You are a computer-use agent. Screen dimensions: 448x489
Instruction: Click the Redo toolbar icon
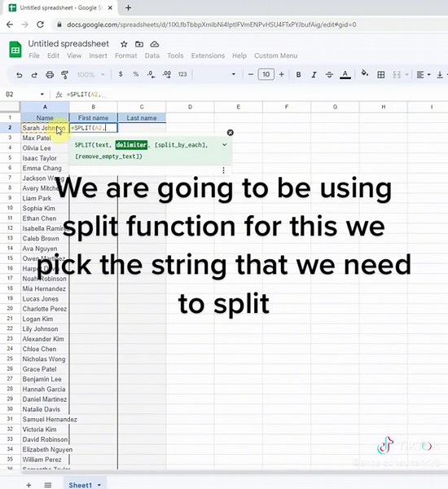click(34, 75)
